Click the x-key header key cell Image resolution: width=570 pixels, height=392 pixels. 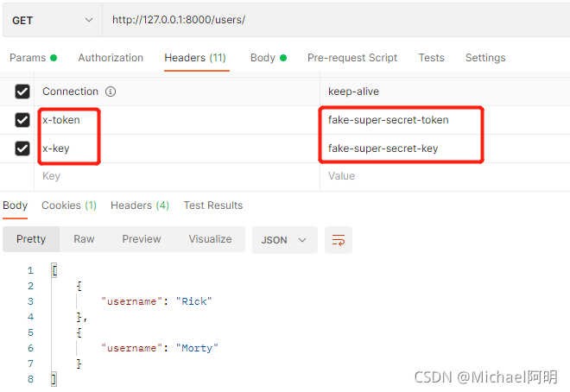tap(177, 149)
